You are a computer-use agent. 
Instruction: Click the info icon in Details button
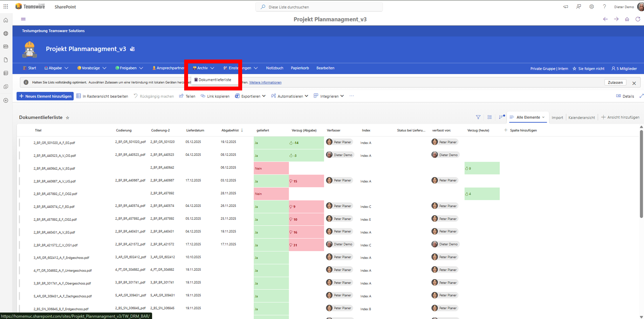618,96
